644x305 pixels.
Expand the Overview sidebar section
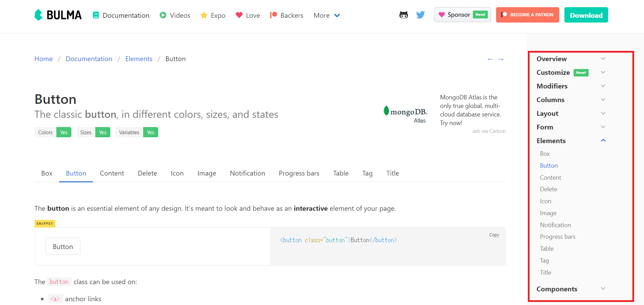click(x=571, y=59)
